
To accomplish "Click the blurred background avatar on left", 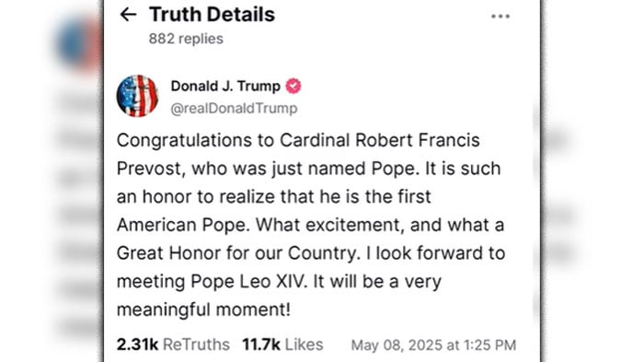I will point(78,43).
